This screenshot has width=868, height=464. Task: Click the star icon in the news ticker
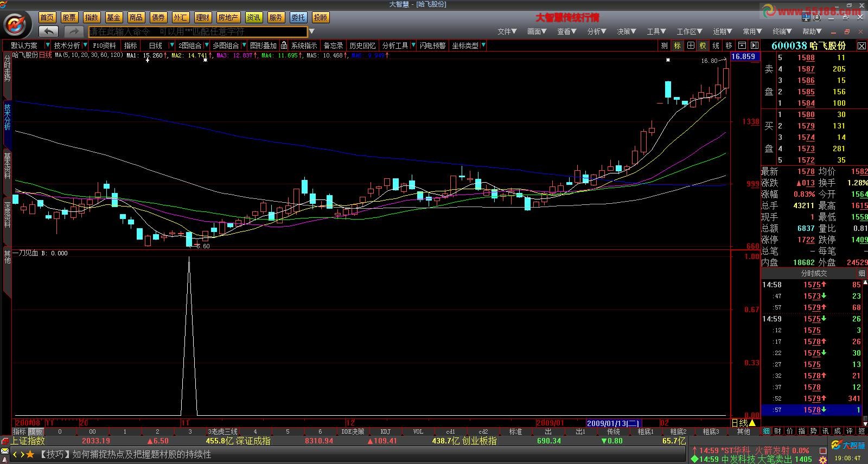30,454
